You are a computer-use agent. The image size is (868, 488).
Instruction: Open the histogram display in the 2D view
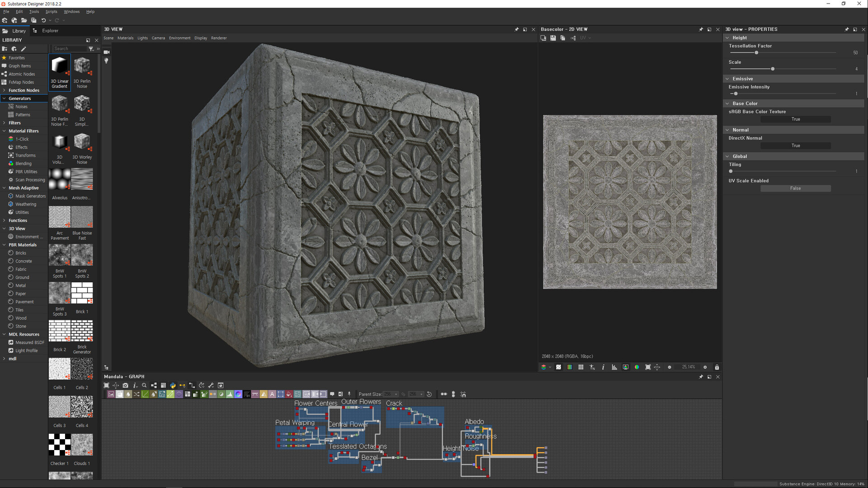(x=614, y=367)
